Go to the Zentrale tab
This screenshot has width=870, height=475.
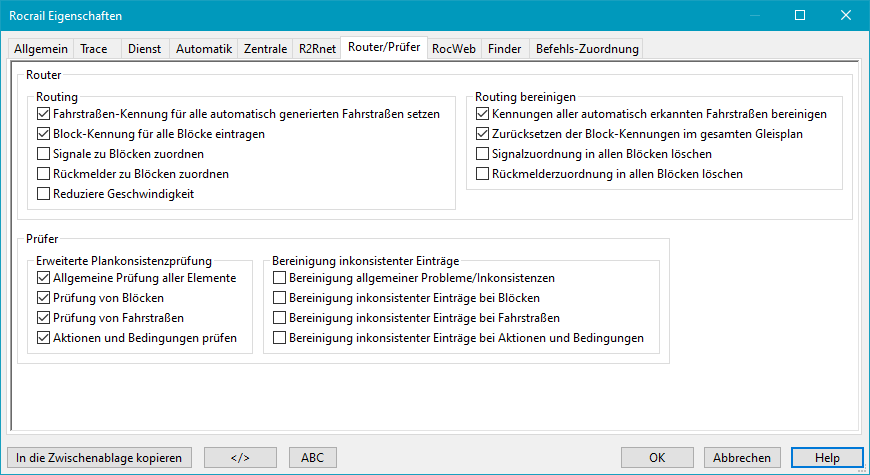(x=265, y=48)
